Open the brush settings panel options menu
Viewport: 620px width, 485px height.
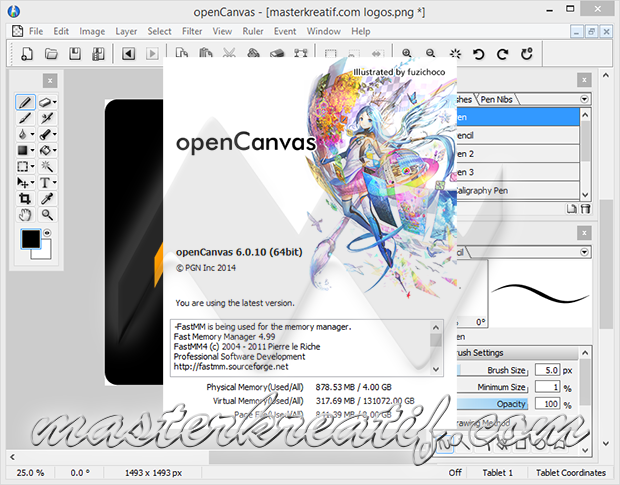(584, 252)
